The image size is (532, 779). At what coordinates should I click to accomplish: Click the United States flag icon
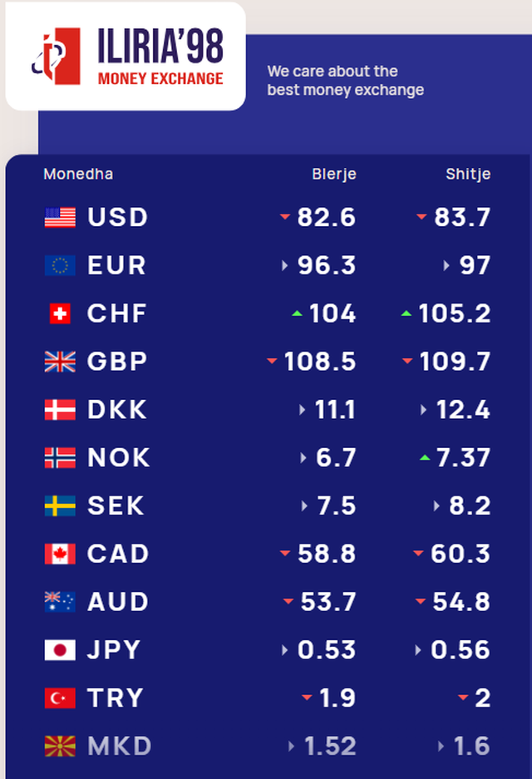point(60,218)
